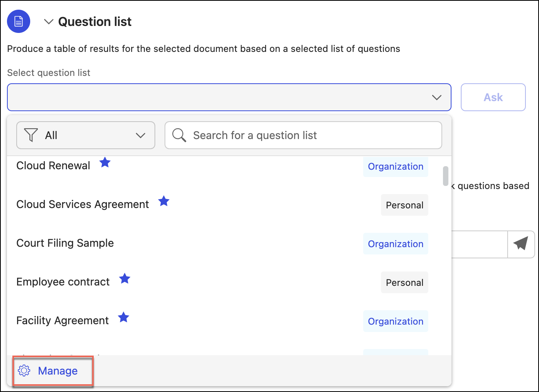Screen dimensions: 539x392
Task: Open Manage at the bottom of the list
Action: [x=57, y=371]
